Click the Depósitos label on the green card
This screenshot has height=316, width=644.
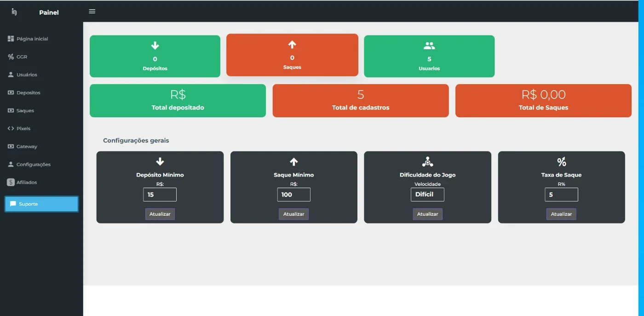155,69
